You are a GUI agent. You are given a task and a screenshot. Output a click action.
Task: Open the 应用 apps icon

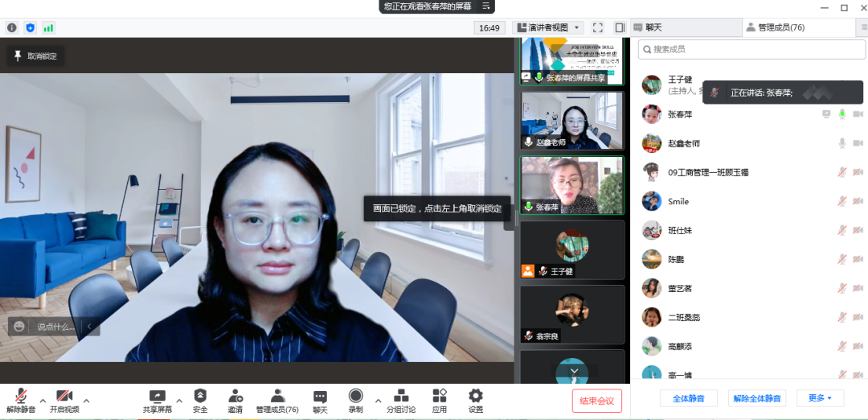tap(440, 401)
